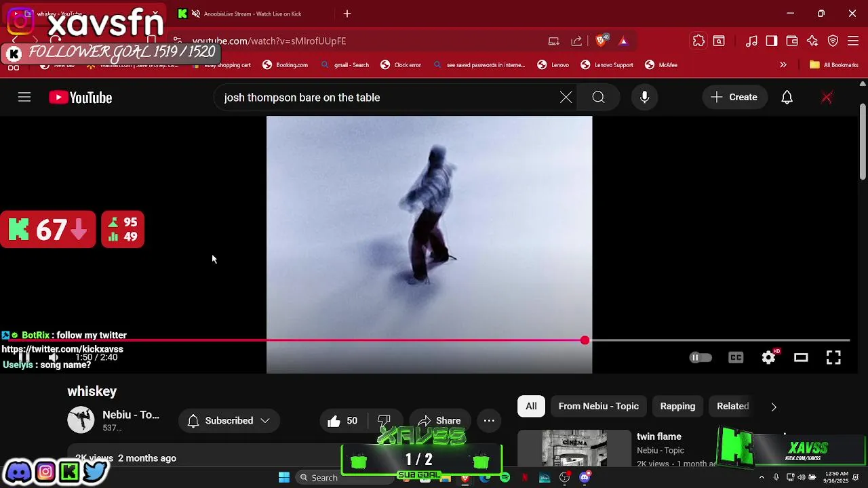Seek using the red progress bar scrubber

point(585,340)
